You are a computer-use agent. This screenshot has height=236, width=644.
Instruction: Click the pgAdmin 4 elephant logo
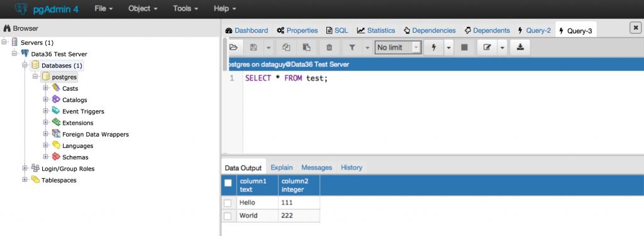pos(21,9)
